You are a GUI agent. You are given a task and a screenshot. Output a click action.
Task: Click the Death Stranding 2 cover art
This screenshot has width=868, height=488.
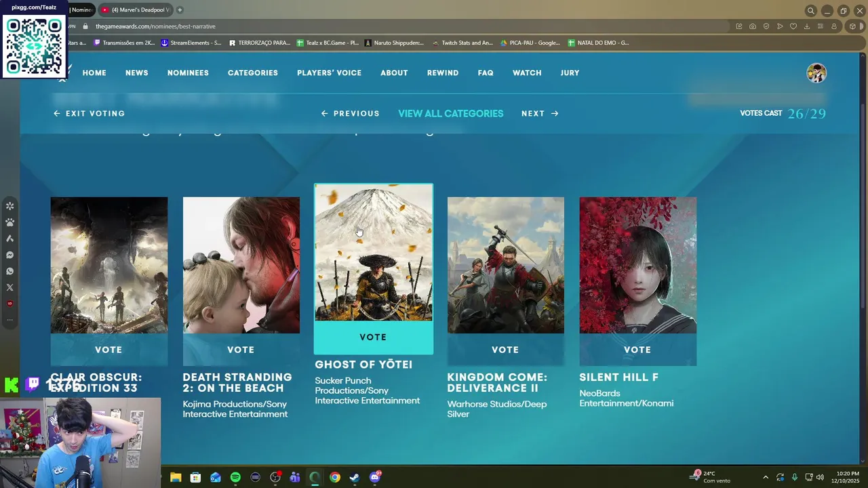[241, 265]
